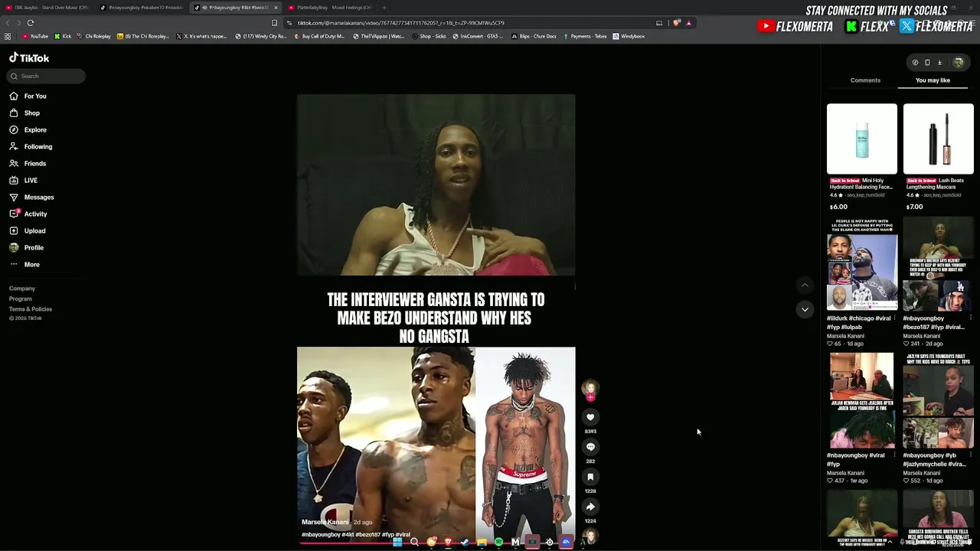Go to the next video
This screenshot has height=551, width=980.
805,309
